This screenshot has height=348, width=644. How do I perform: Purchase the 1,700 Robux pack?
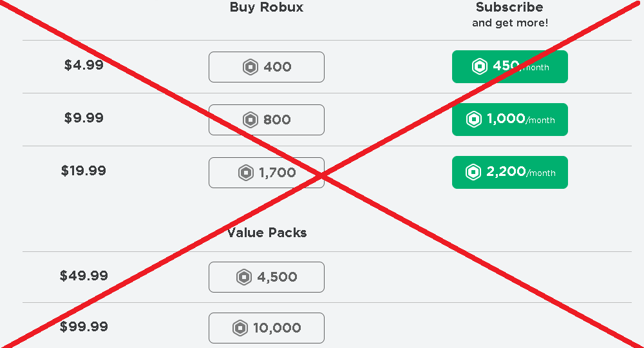coord(267,173)
